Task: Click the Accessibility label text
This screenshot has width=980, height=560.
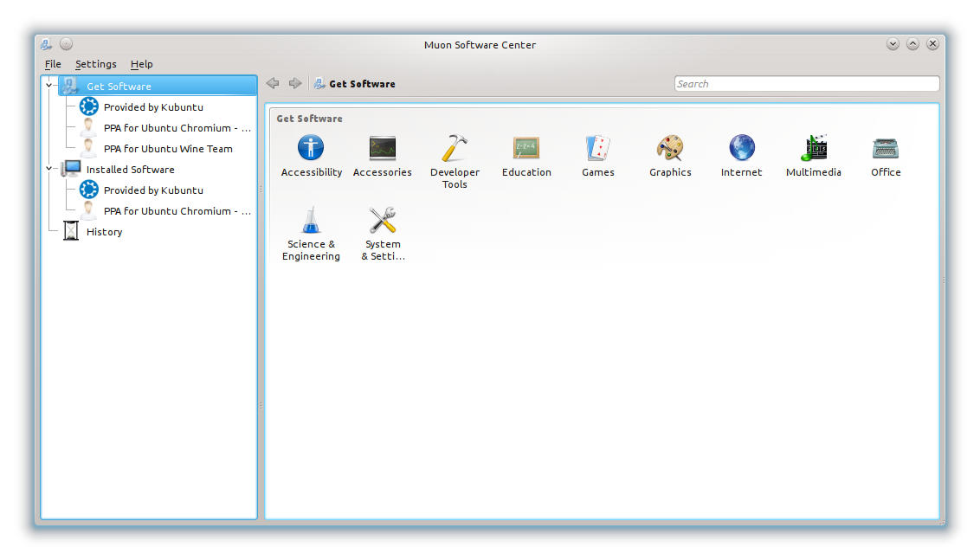Action: [312, 172]
